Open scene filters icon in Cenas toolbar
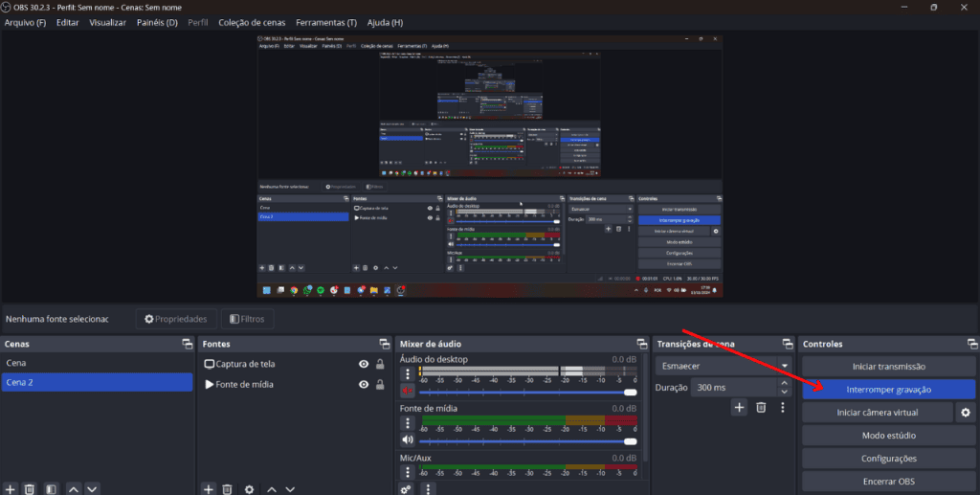Screen dimensions: 980x495 coord(51,488)
